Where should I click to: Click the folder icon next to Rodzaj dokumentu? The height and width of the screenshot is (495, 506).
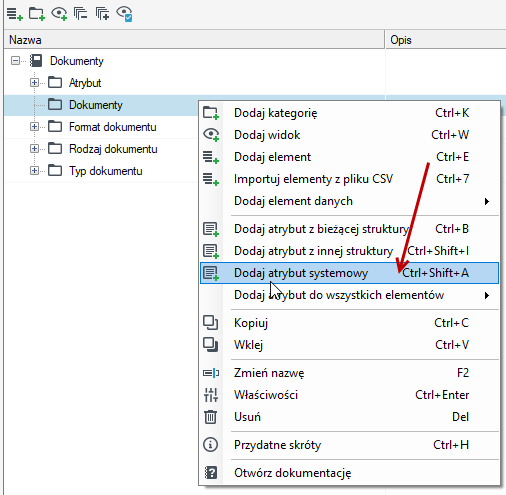tap(55, 148)
